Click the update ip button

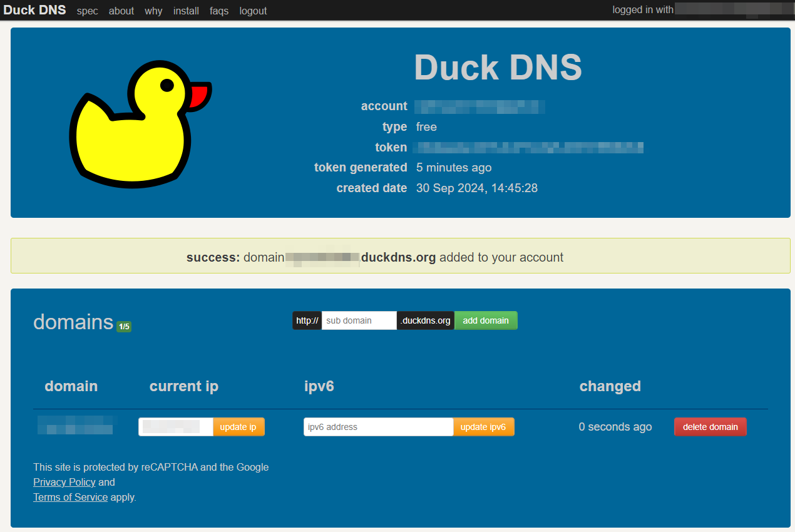(238, 427)
